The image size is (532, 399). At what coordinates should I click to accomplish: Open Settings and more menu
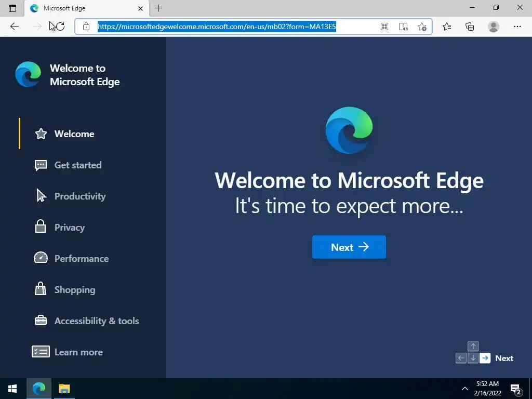point(517,26)
